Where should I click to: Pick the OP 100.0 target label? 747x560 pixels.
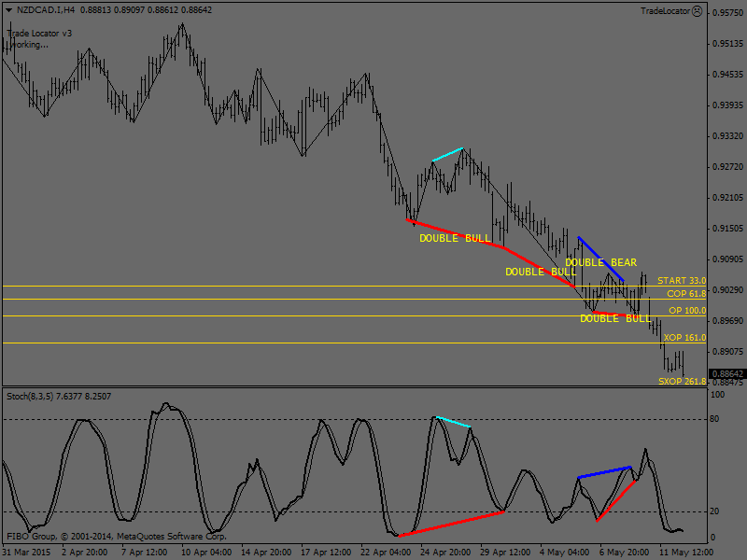(x=687, y=311)
